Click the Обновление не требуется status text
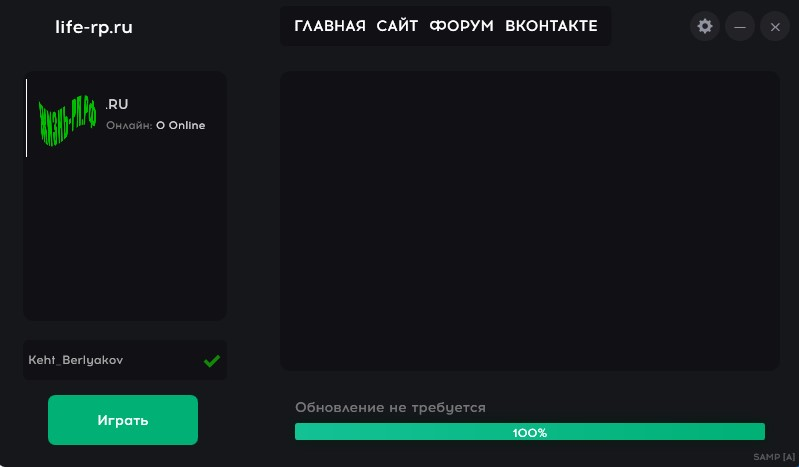 [390, 407]
